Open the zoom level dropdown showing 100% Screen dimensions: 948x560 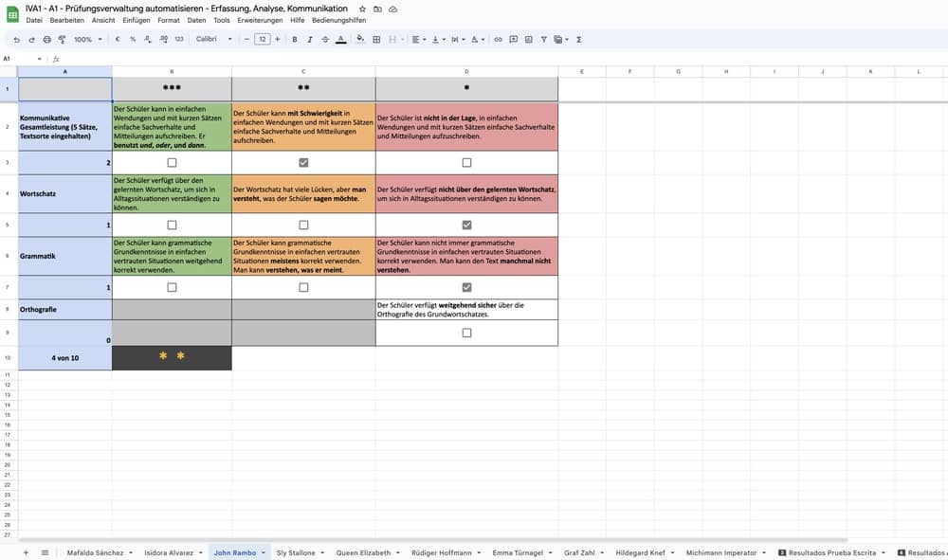pos(87,39)
